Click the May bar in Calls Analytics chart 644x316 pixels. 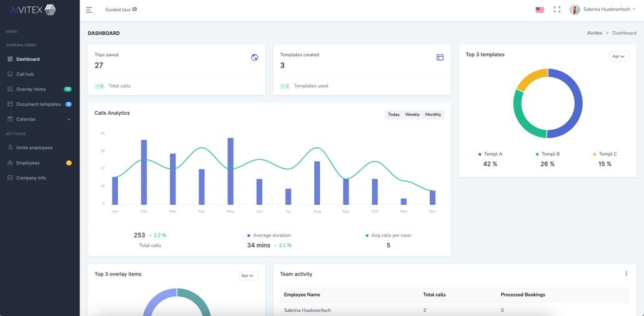tap(230, 171)
